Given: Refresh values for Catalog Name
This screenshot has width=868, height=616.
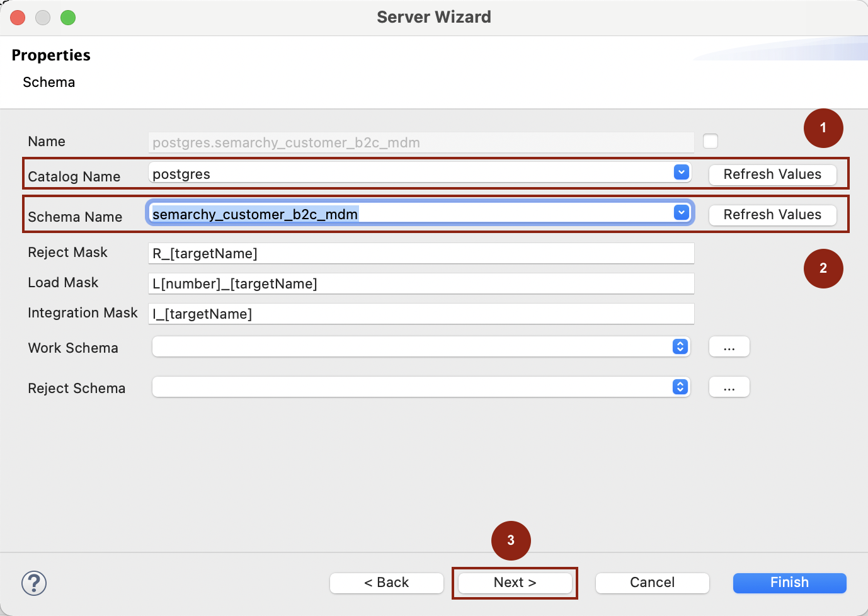Looking at the screenshot, I should coord(772,174).
